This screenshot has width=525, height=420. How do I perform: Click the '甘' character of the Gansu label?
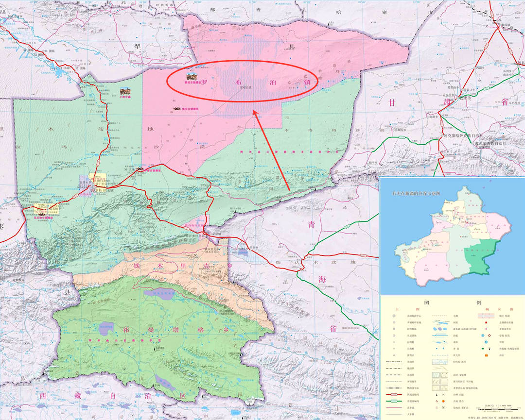coord(392,102)
